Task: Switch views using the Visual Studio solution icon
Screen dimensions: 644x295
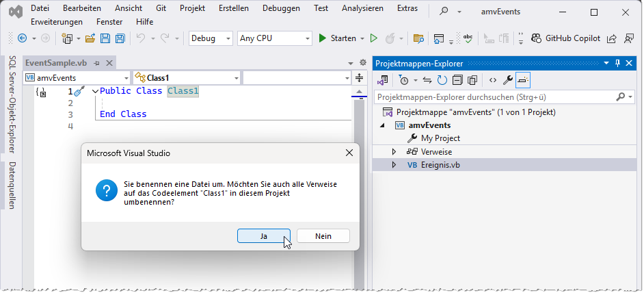Action: 383,80
